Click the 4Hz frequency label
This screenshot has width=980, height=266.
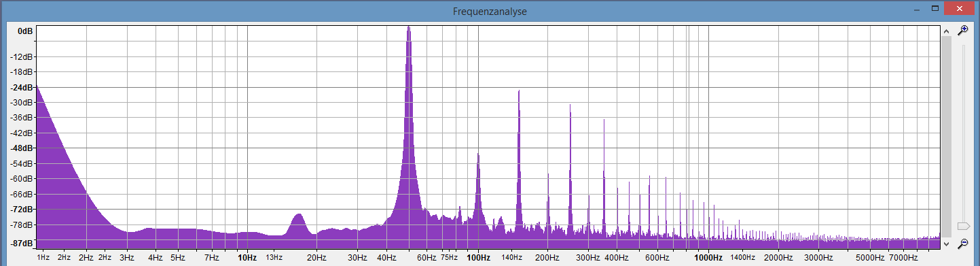pos(156,258)
